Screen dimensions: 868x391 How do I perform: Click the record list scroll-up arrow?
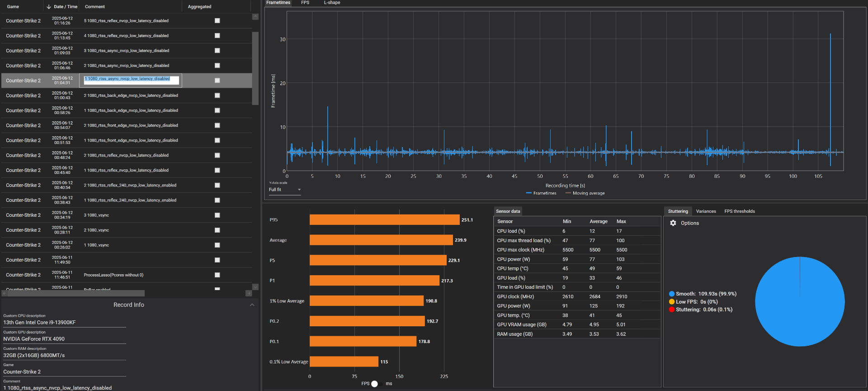(x=255, y=17)
